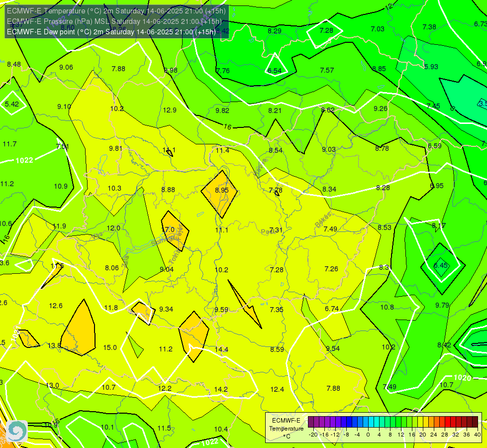The height and width of the screenshot is (448, 487).
Task: Click the 8.48 dew point value
Action: (14, 64)
